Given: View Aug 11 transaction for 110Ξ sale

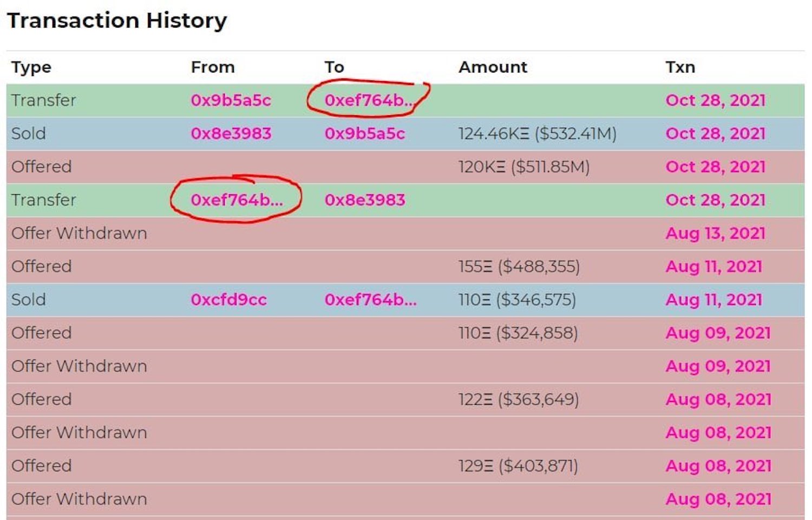Looking at the screenshot, I should [713, 300].
